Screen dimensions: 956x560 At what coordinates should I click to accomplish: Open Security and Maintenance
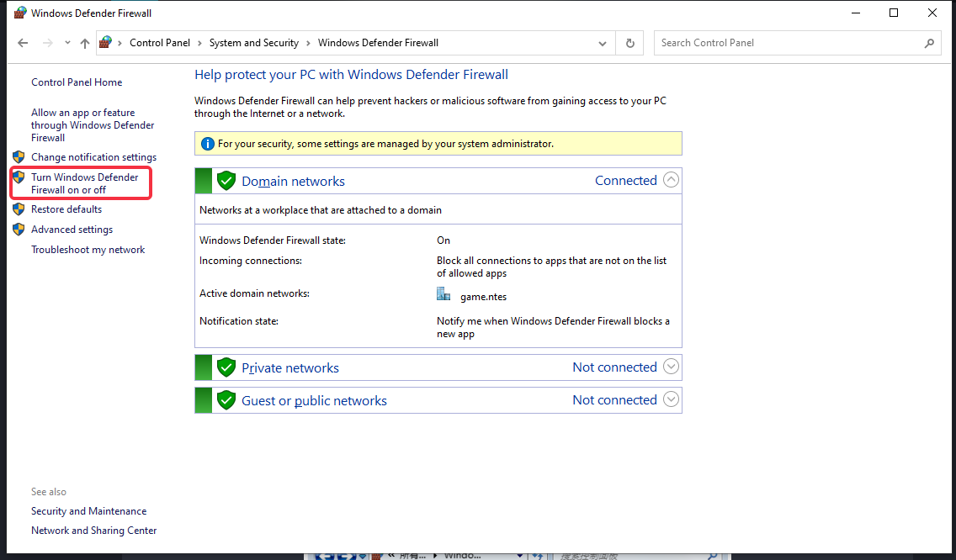pos(89,511)
